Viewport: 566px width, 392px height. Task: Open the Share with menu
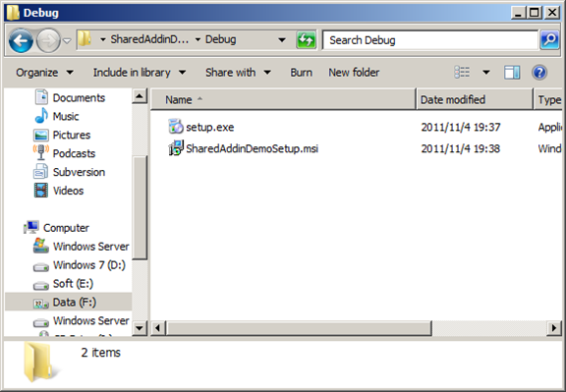(x=238, y=73)
